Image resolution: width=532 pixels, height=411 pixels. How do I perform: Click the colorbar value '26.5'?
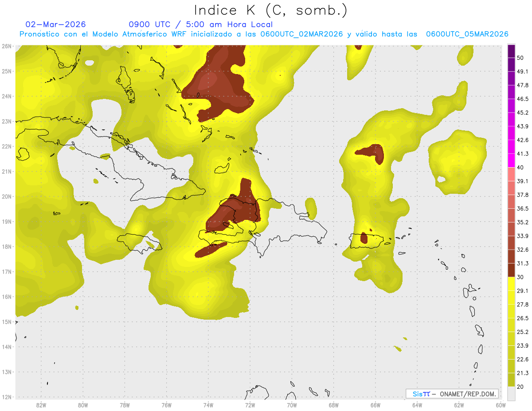click(523, 318)
